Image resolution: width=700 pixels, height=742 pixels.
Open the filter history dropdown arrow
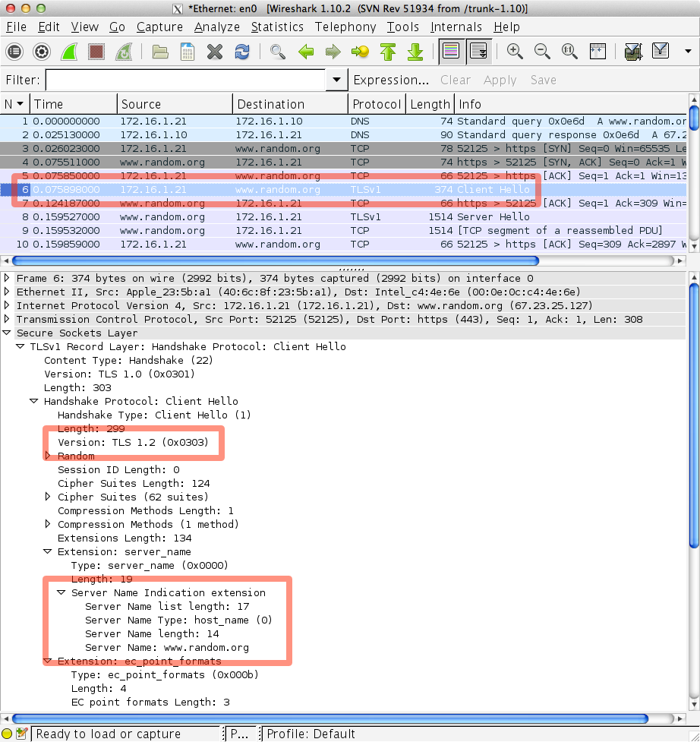pyautogui.click(x=336, y=80)
